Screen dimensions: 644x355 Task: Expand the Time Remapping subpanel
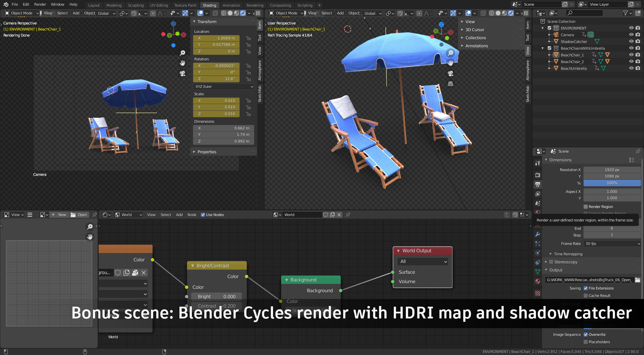click(x=551, y=254)
